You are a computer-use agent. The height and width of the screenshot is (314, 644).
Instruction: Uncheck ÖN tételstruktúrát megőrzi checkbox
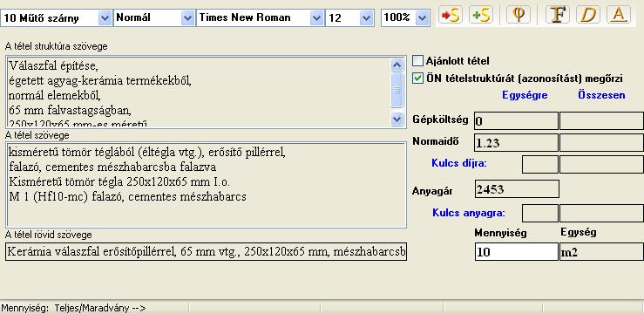(417, 78)
